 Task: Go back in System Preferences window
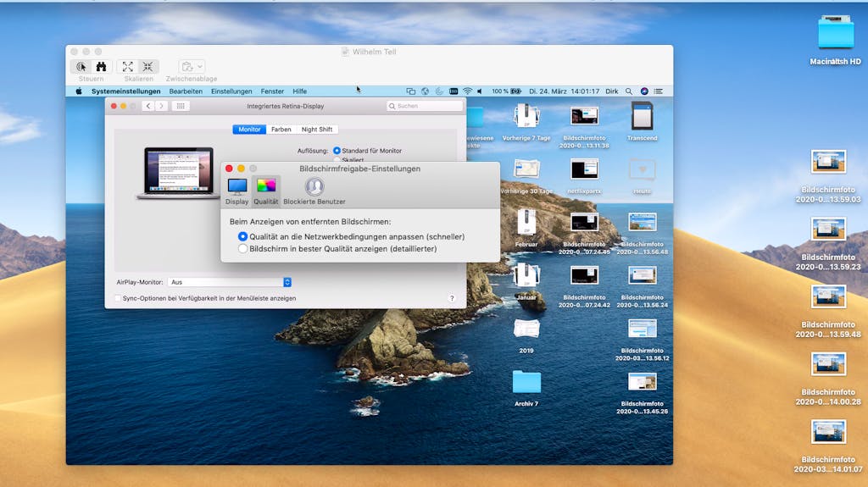pyautogui.click(x=148, y=106)
